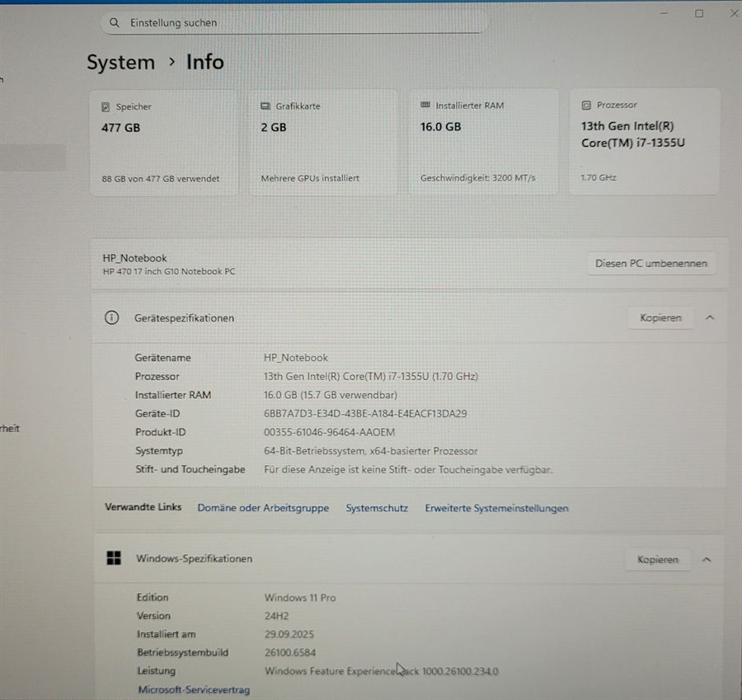Open the Grafikkarte 2 GB card
This screenshot has height=700, width=742.
323,142
